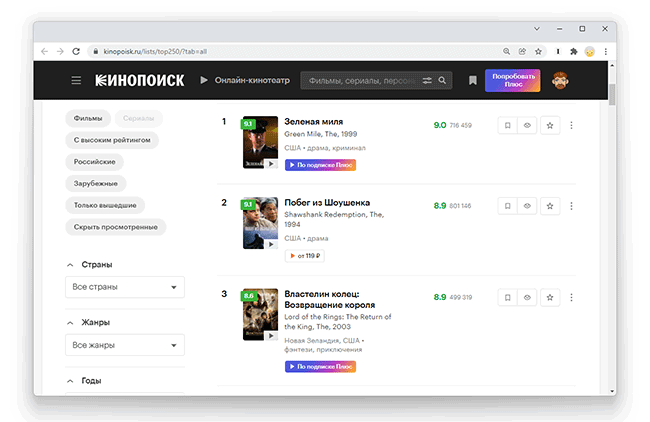Open Побег из Шоушенка poster
Screen dimensions: 650x422
point(260,223)
